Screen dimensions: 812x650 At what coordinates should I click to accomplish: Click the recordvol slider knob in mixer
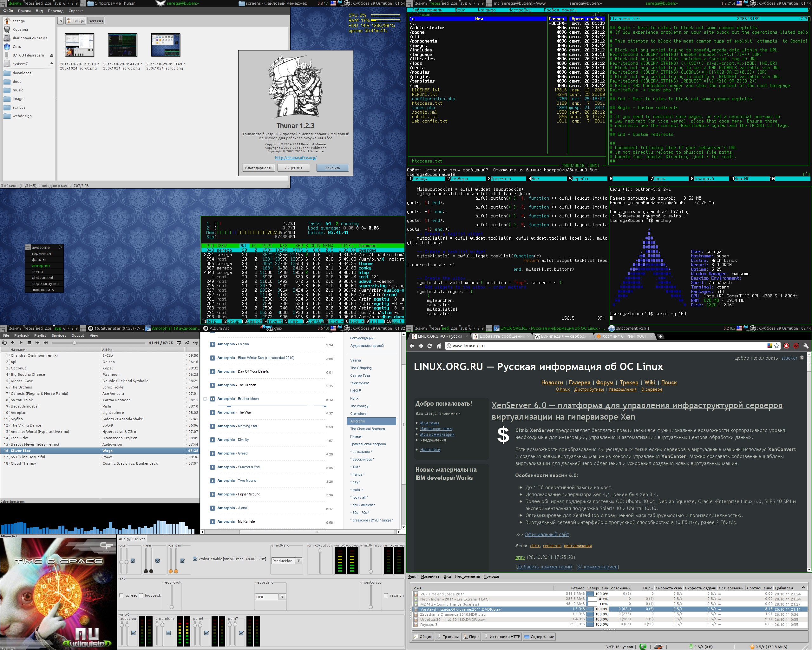[x=171, y=607]
